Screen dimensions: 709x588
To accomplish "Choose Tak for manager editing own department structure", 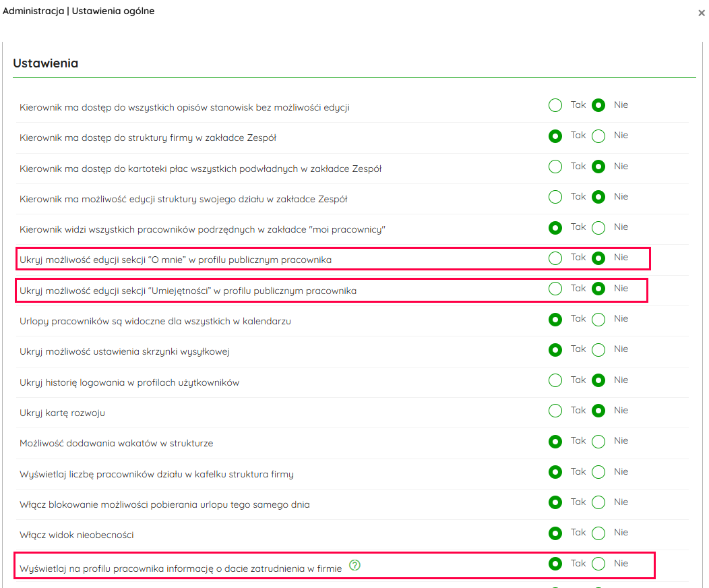I will pyautogui.click(x=555, y=197).
